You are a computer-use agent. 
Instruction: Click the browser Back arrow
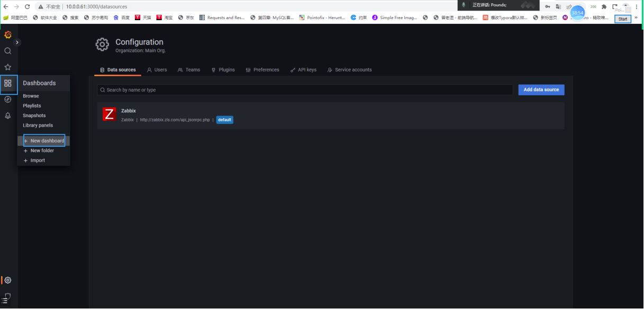click(x=6, y=6)
